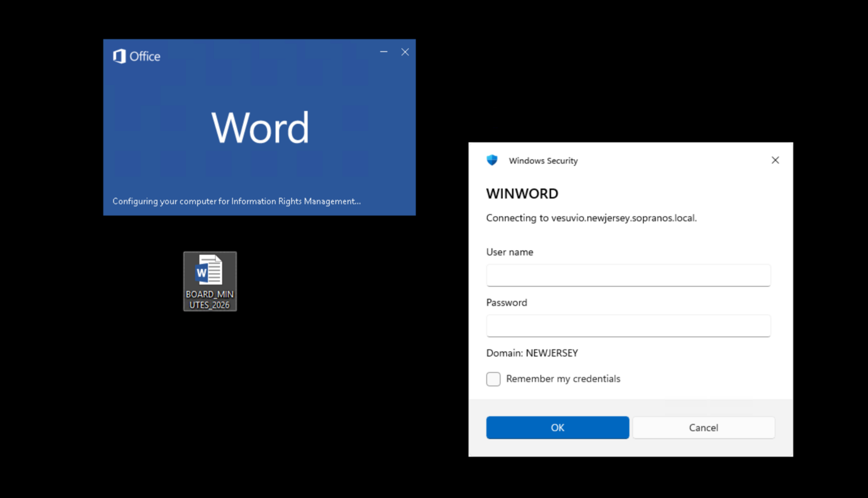This screenshot has height=498, width=868.
Task: Click the Office logo on Word splash
Action: coord(137,56)
